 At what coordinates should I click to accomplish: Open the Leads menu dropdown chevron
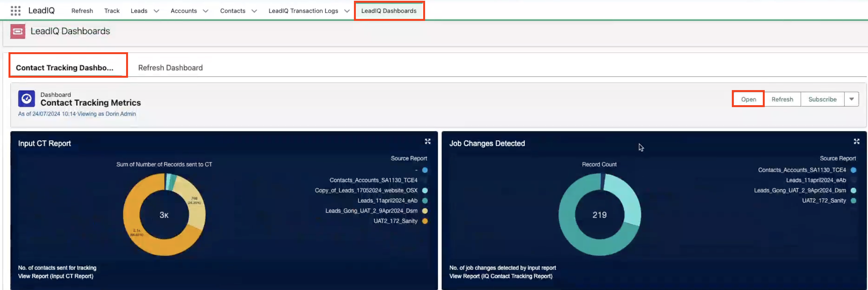tap(156, 11)
